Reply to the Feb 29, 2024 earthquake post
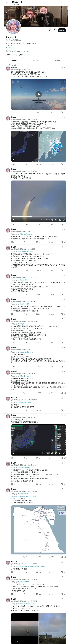The height and width of the screenshot is (644, 72). click(x=12, y=164)
